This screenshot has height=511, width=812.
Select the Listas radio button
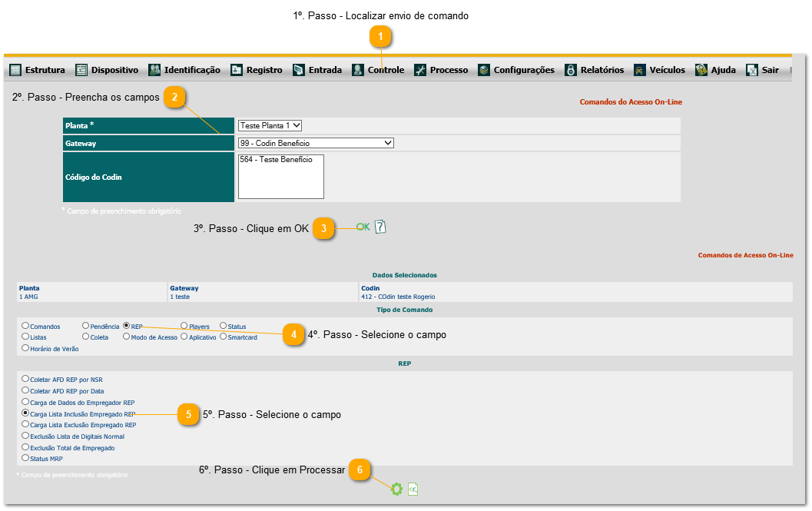click(25, 337)
